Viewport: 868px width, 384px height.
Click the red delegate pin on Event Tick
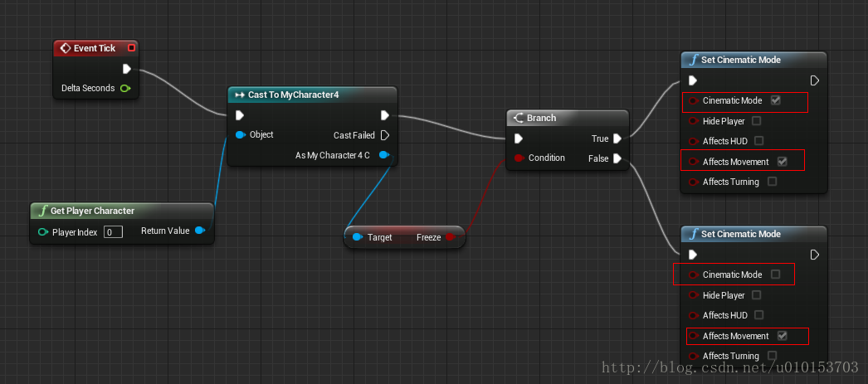(131, 48)
